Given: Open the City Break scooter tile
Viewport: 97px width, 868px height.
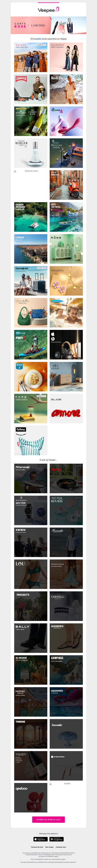Looking at the screenshot, I should pyautogui.click(x=66, y=185).
